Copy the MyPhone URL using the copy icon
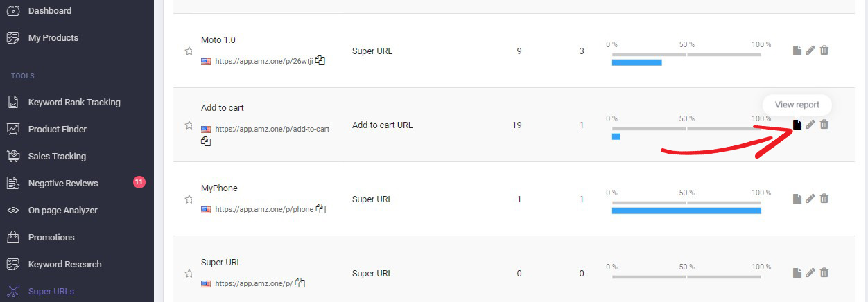This screenshot has width=868, height=302. pyautogui.click(x=321, y=208)
